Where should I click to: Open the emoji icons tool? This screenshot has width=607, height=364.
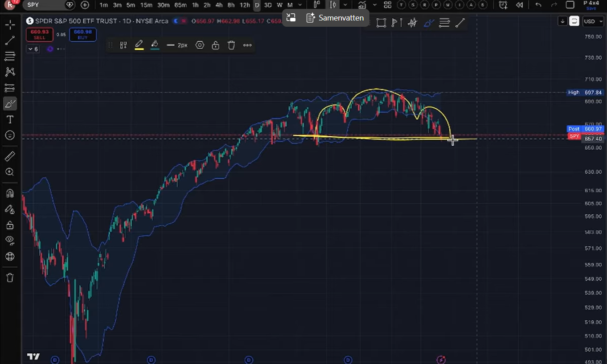tap(9, 135)
